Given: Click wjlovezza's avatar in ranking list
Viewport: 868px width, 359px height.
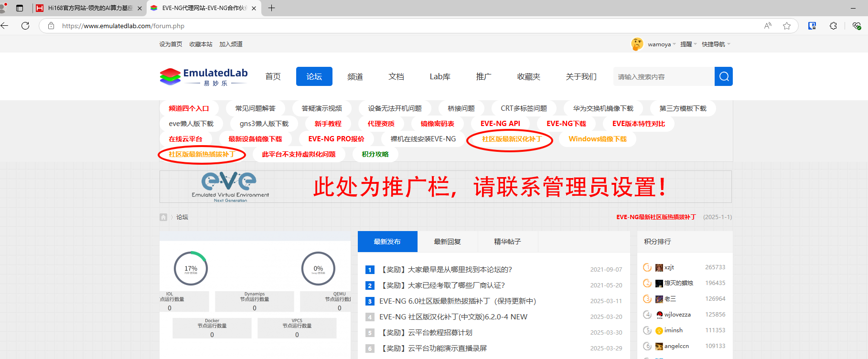Looking at the screenshot, I should point(659,315).
